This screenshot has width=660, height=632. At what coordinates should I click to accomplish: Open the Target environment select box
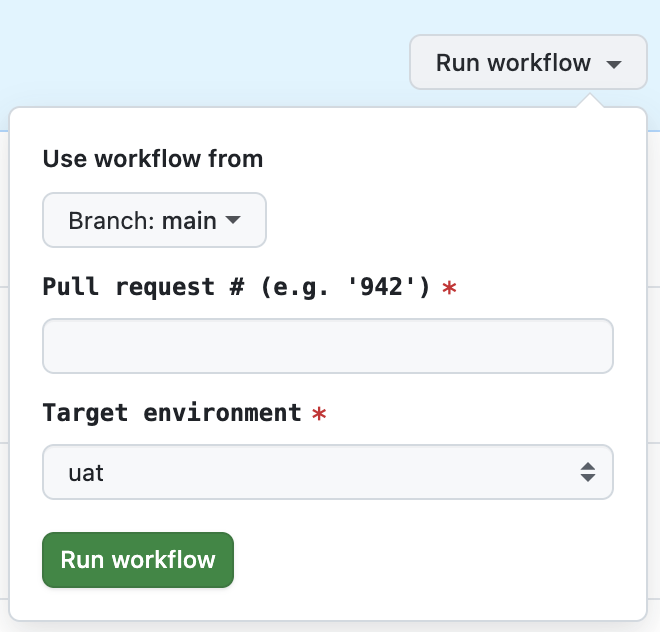(x=327, y=472)
